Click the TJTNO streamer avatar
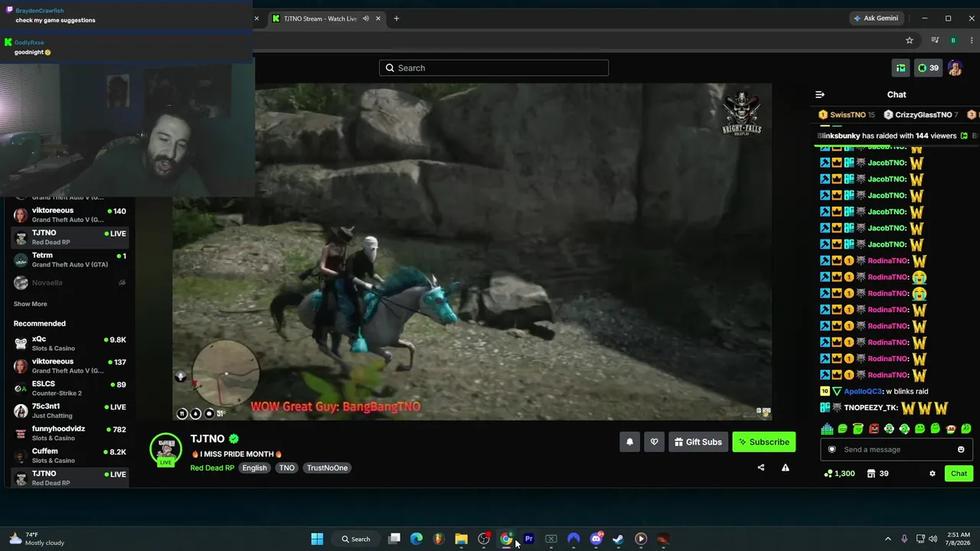The height and width of the screenshot is (551, 980). tap(165, 448)
